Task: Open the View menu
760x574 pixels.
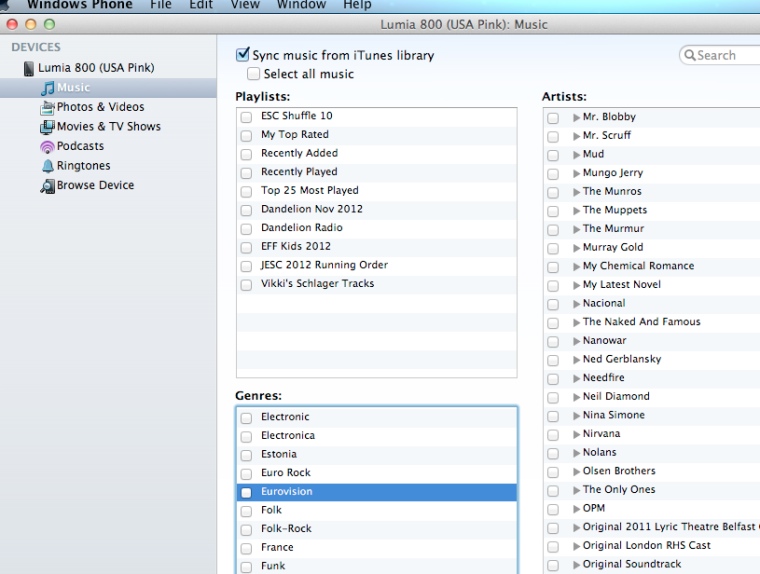Action: tap(245, 5)
